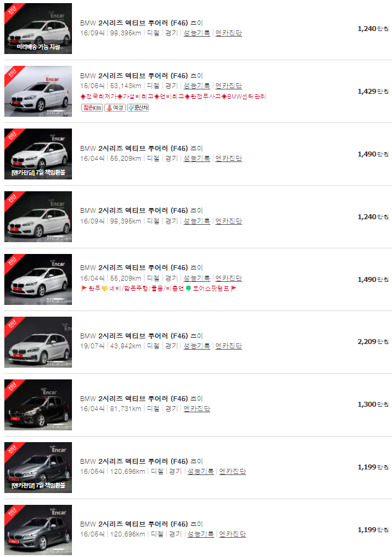Click the 짧은Km badge icon
The image size is (392, 557).
pyautogui.click(x=92, y=107)
